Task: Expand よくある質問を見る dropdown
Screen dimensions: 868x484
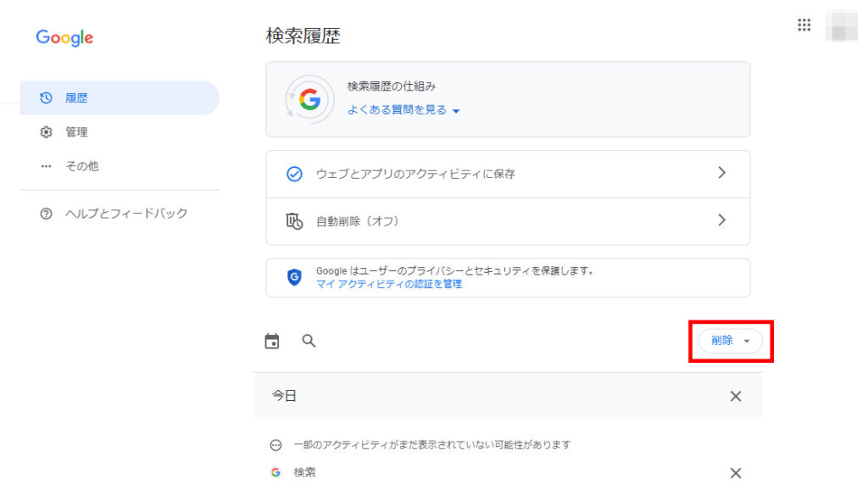Action: 403,110
